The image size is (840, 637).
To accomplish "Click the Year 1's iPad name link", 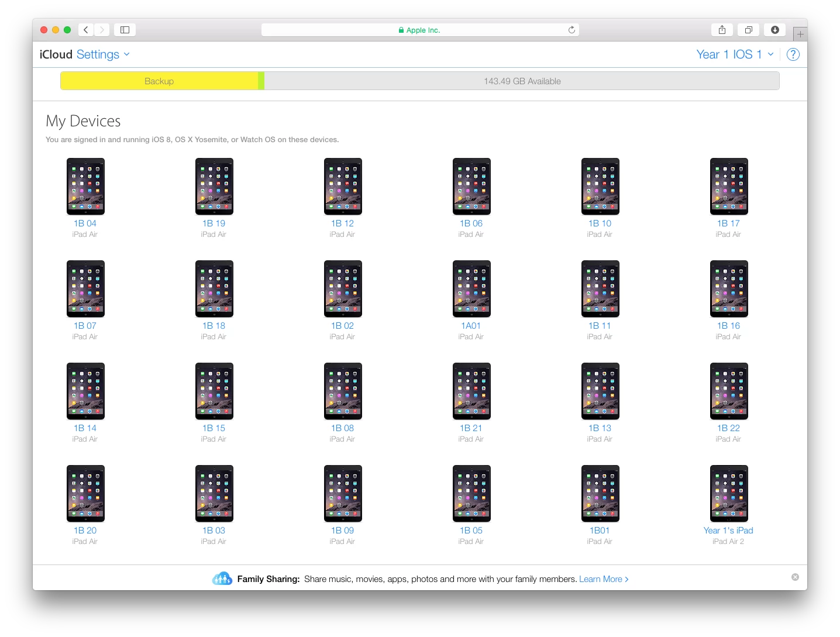I will 728,531.
